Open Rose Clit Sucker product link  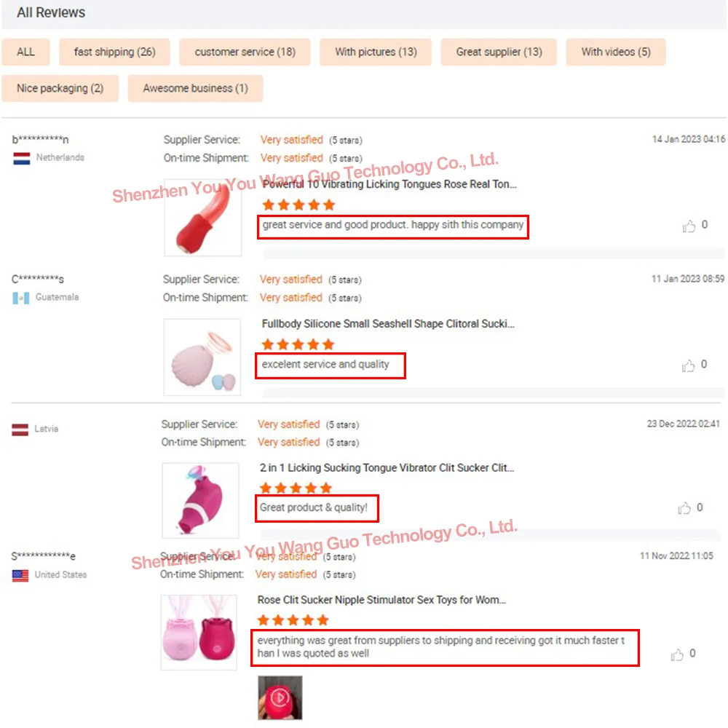click(x=381, y=600)
